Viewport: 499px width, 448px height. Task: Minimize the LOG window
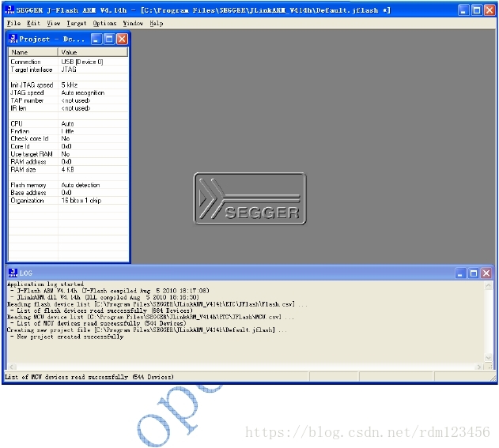pos(460,273)
